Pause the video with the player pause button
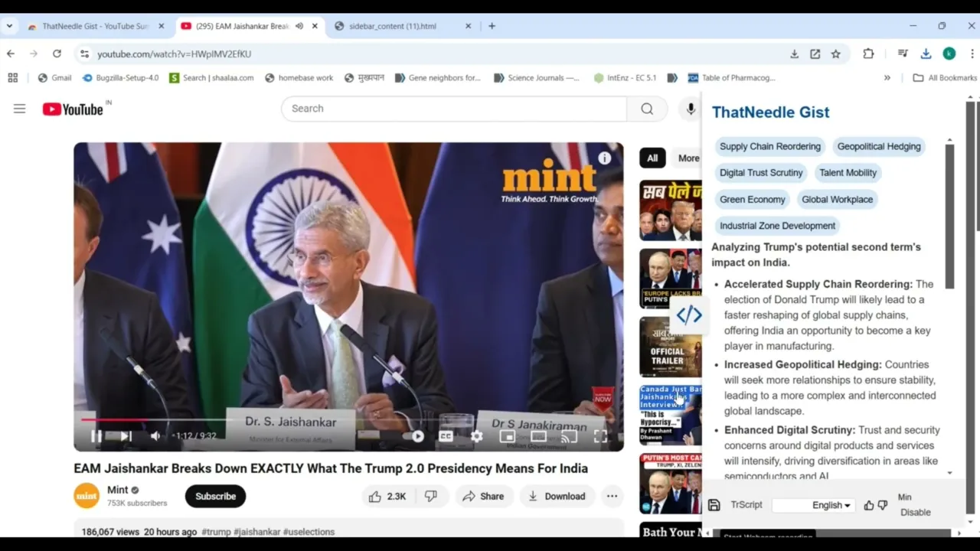Image resolution: width=980 pixels, height=551 pixels. point(96,436)
